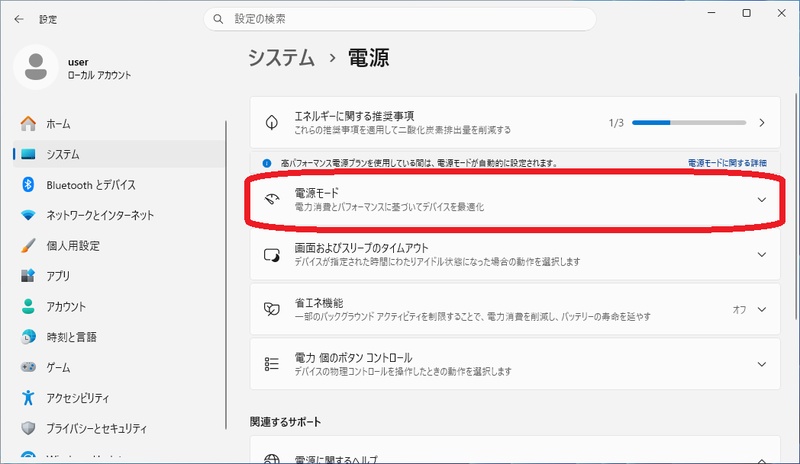Click the sidebar vertical scrollbar
Screen dimensions: 800x464
click(226, 275)
